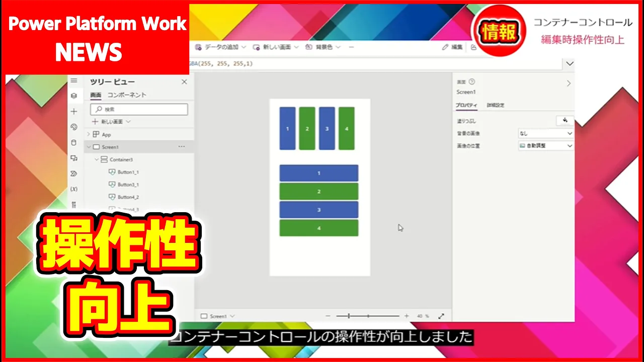Click the formula bar with RGBA value
Viewport: 644px width, 362px height.
376,64
